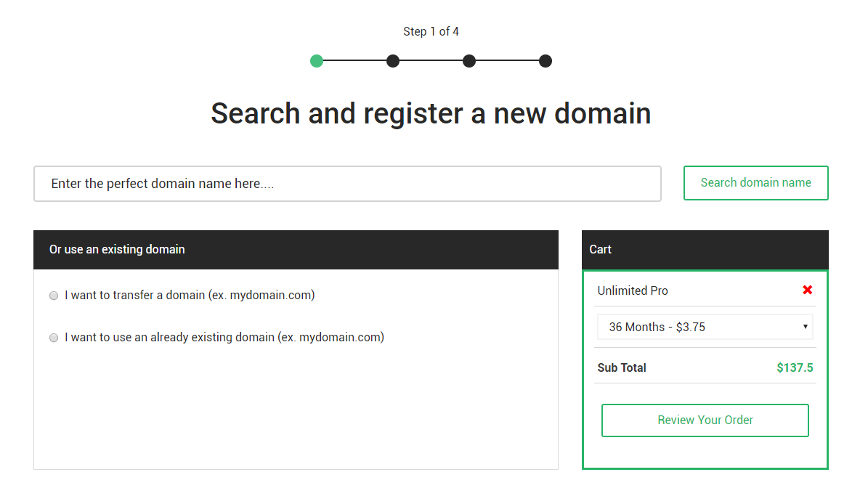The height and width of the screenshot is (496, 868).
Task: Click the Search domain name button
Action: (x=755, y=183)
